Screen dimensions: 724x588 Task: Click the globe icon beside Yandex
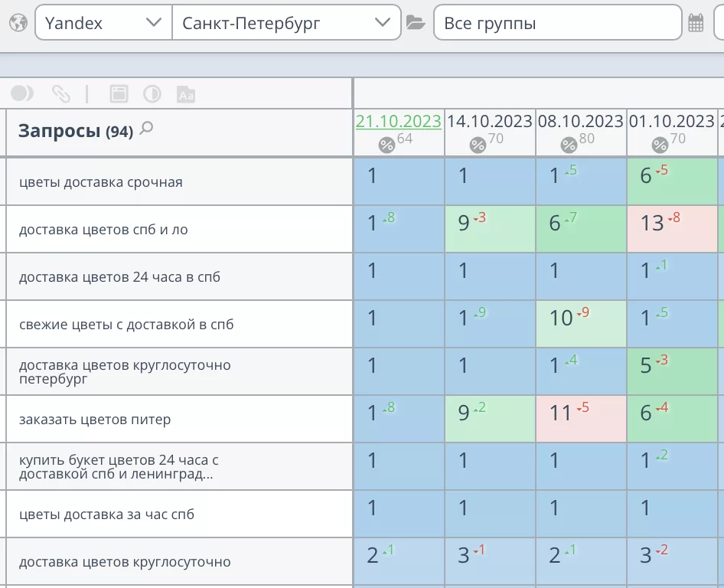point(18,23)
